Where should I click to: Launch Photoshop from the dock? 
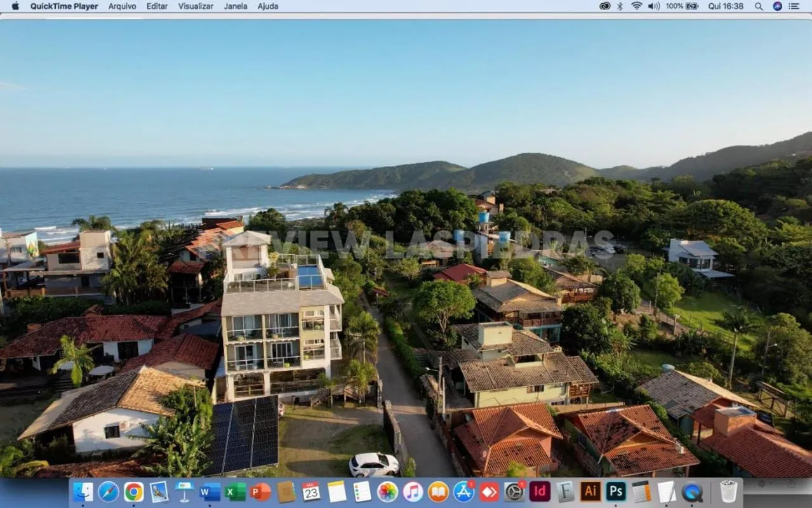tap(615, 491)
